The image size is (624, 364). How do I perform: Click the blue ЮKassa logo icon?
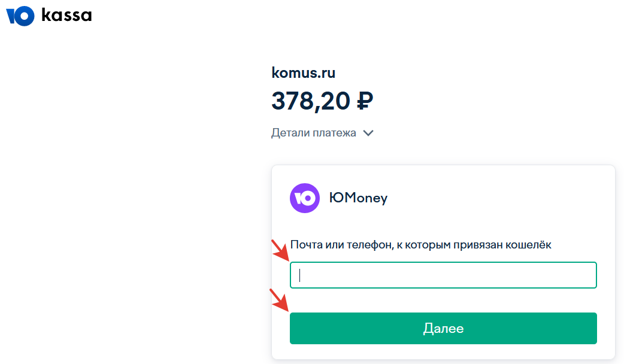[x=20, y=16]
